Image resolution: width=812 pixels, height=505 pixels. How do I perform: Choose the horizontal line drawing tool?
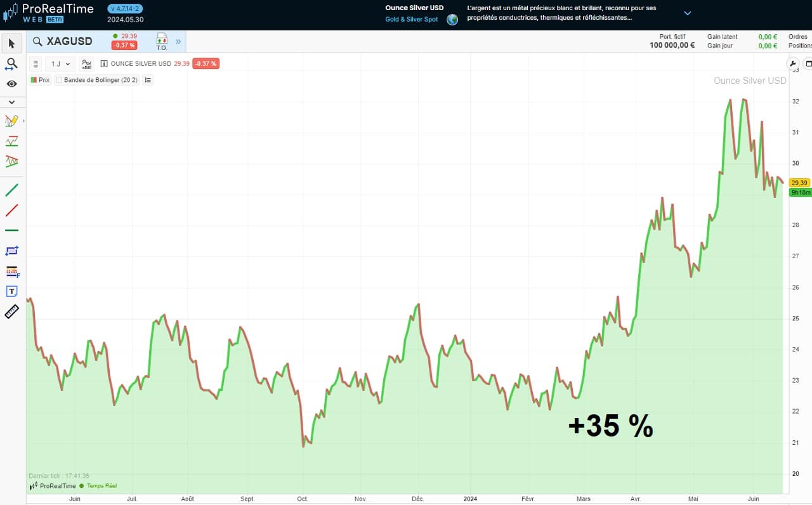pos(11,230)
